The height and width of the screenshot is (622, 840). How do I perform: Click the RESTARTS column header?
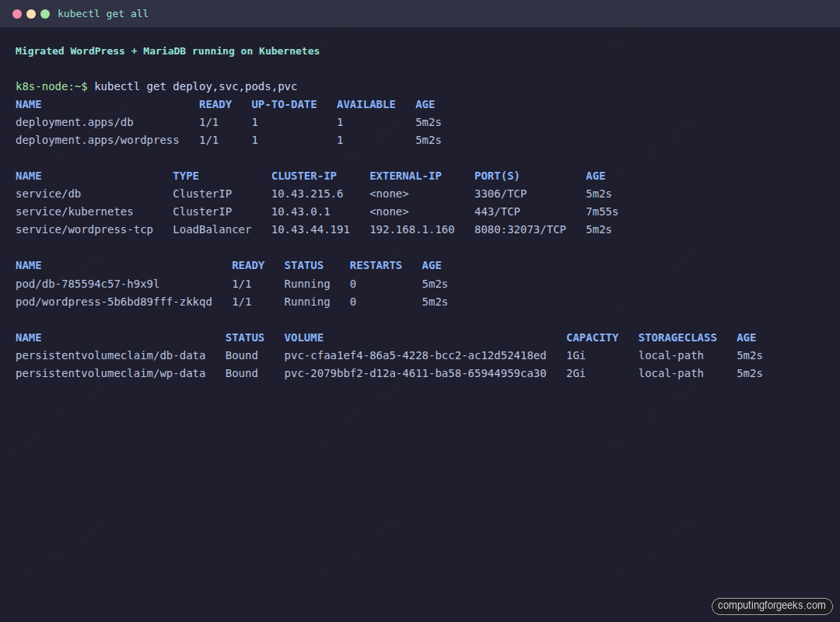(376, 265)
